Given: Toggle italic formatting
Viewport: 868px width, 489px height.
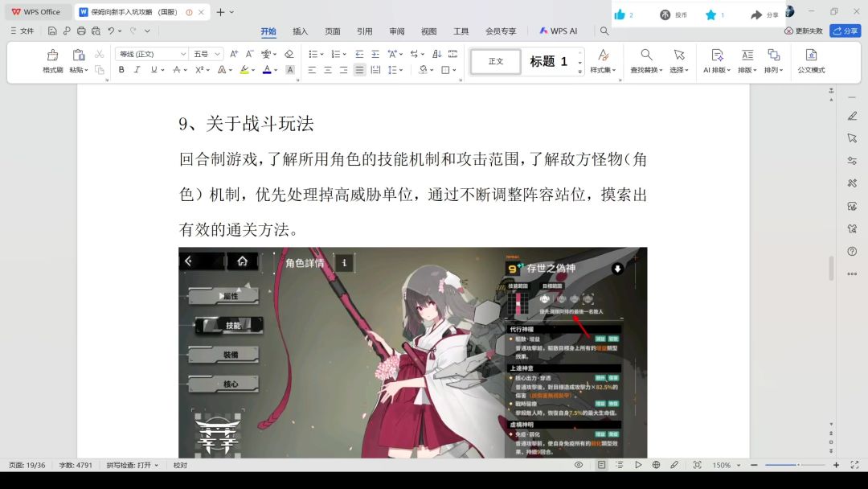Looking at the screenshot, I should 137,70.
